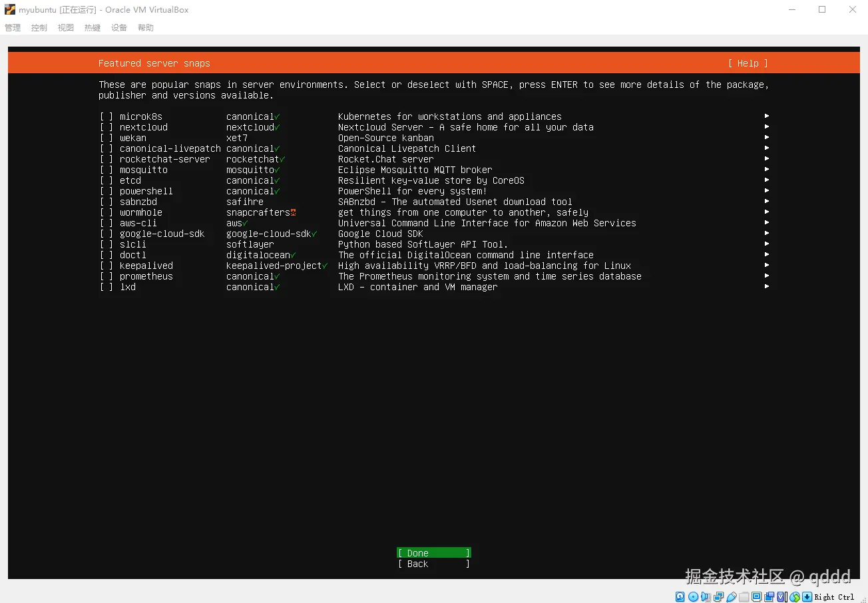Open the audio status icon menu

(x=706, y=597)
